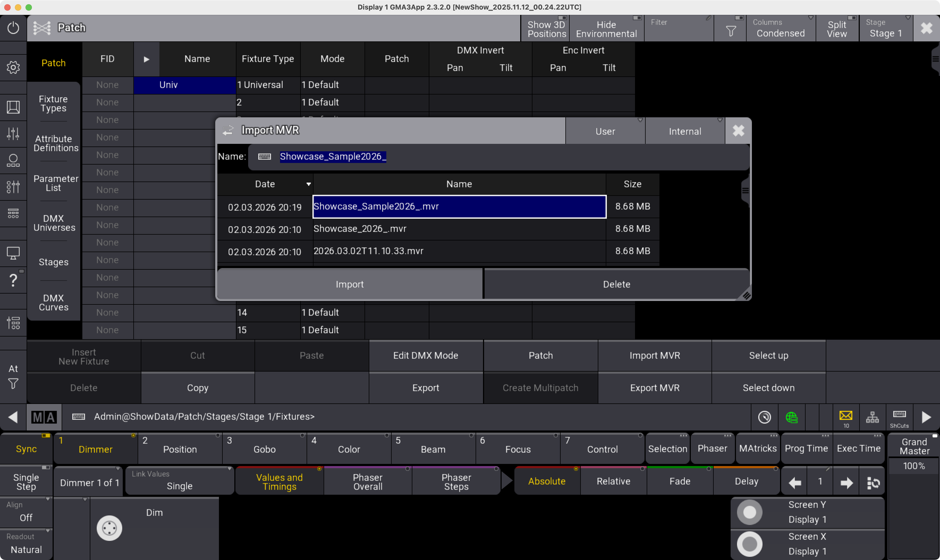Click the network topology icon

click(x=873, y=417)
